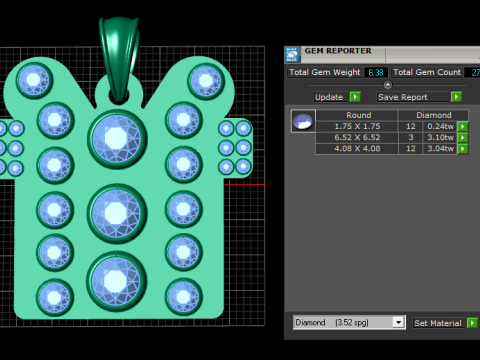Click green arrow next to Save Report

[x=456, y=97]
